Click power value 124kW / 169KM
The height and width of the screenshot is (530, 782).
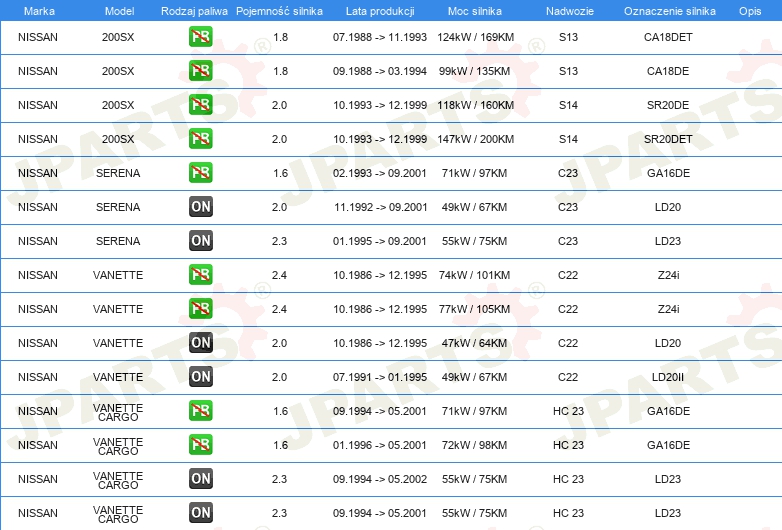point(475,37)
